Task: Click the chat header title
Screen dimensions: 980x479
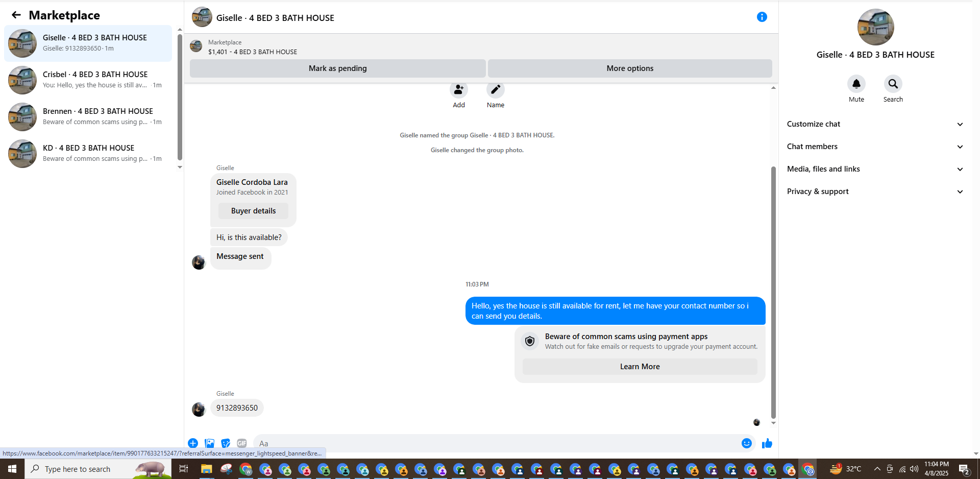Action: click(x=275, y=18)
